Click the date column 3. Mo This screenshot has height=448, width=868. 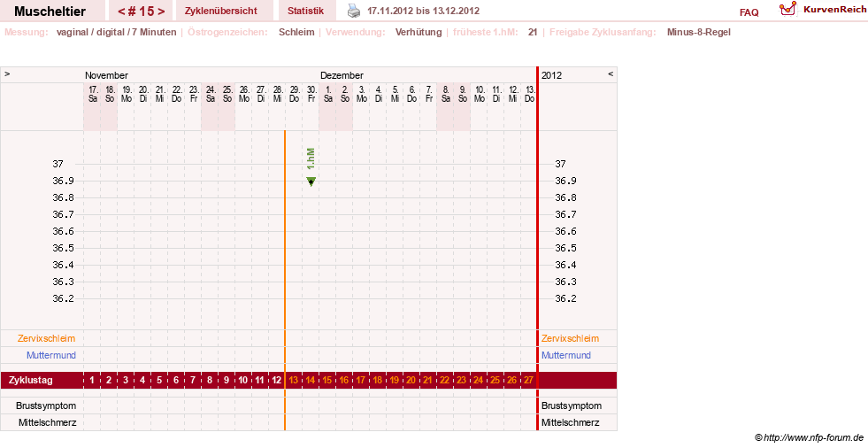click(x=362, y=94)
